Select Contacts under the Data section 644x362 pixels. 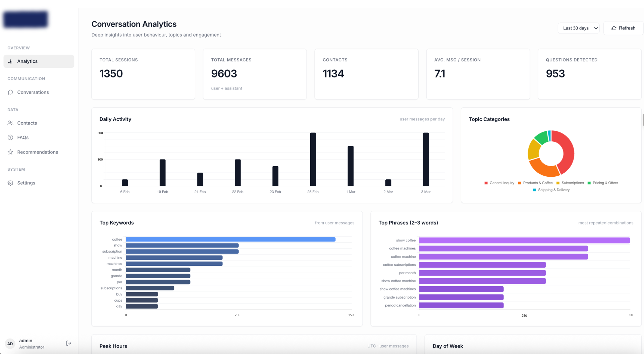[27, 123]
